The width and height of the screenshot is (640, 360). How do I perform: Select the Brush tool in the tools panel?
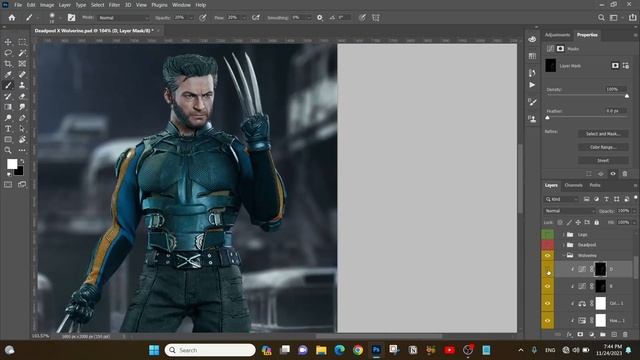coord(8,85)
